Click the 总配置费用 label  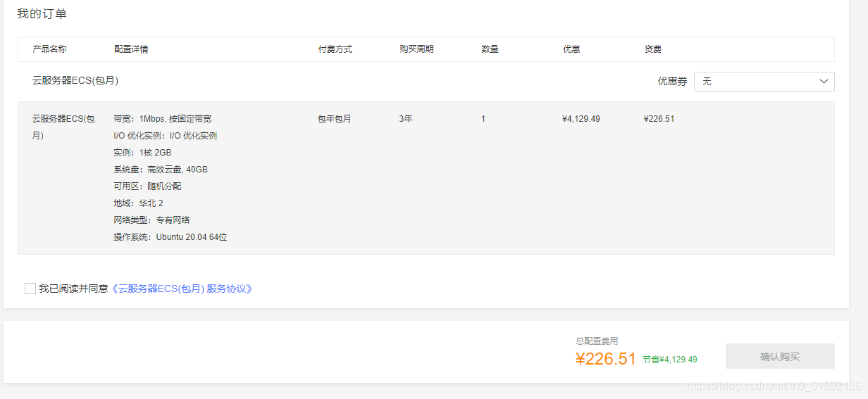point(597,341)
